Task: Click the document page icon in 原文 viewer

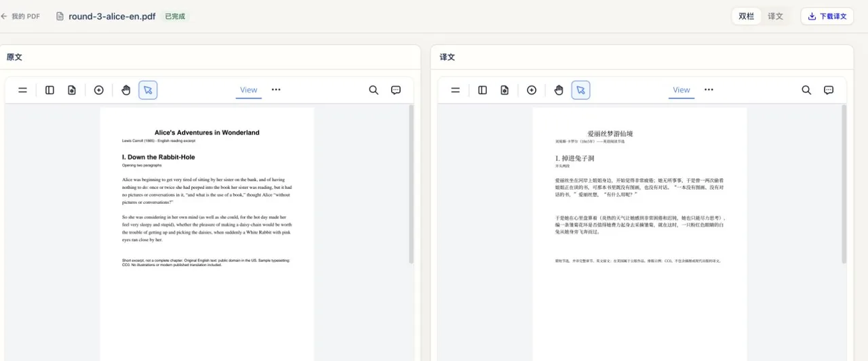Action: point(72,90)
